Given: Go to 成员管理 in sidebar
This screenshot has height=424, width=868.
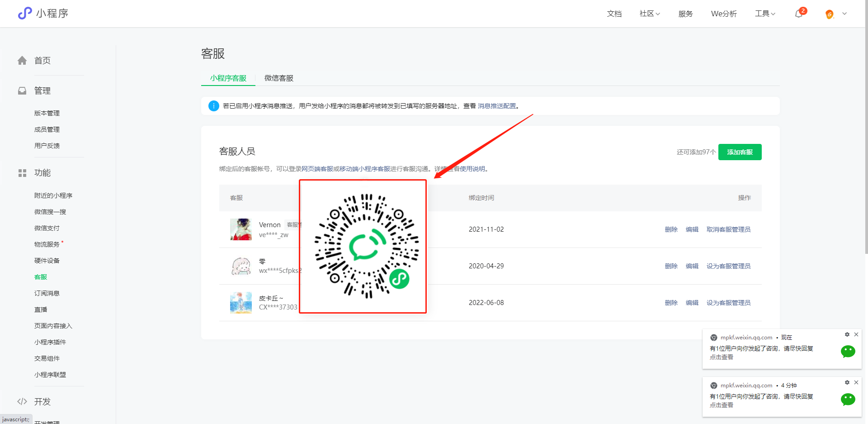Looking at the screenshot, I should 47,129.
